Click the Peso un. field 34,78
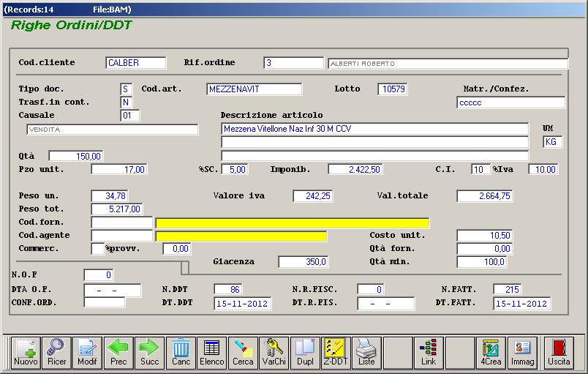588x374 pixels. coord(110,196)
